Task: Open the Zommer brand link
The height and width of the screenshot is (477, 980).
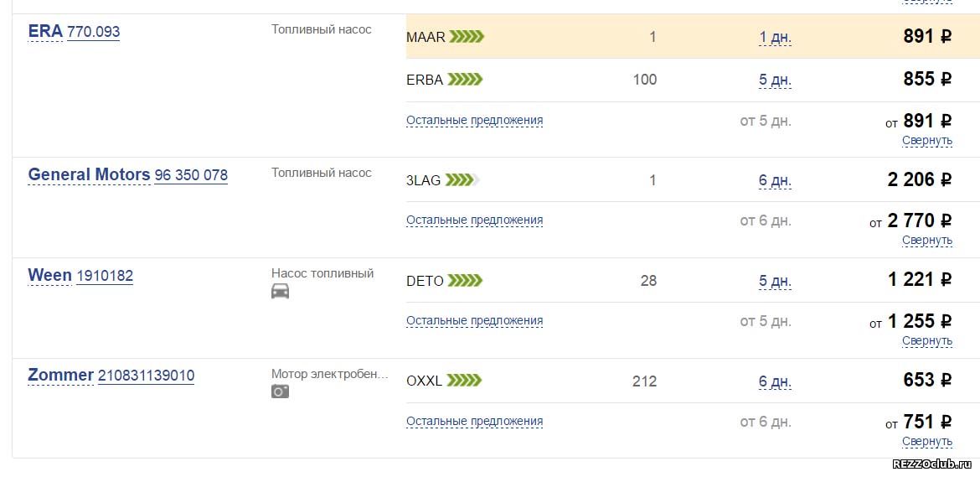Action: coord(60,375)
